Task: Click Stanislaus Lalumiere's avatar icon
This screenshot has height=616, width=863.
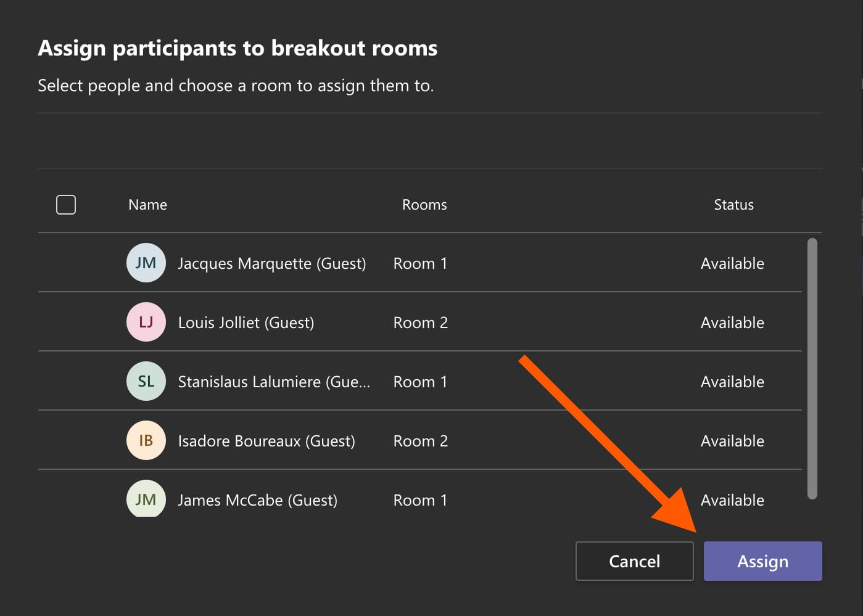Action: (x=146, y=381)
